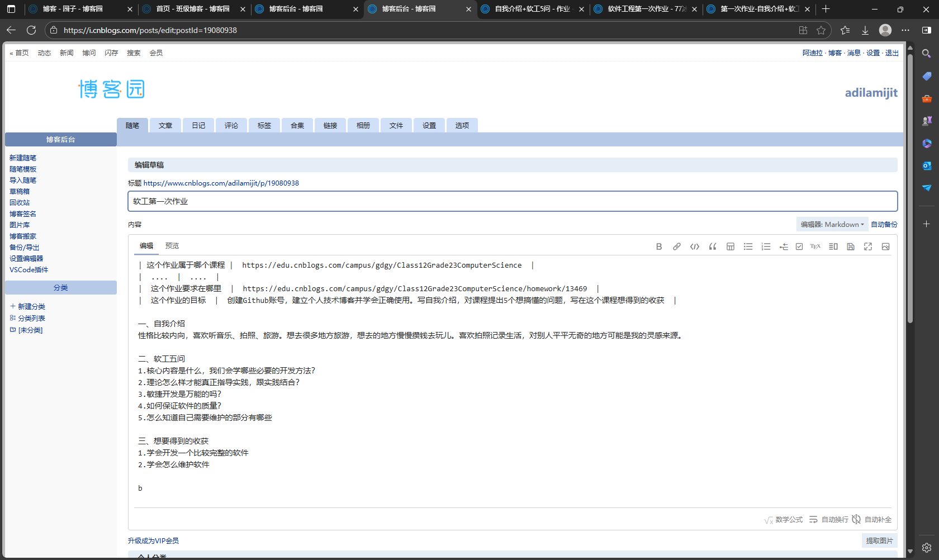The height and width of the screenshot is (560, 939).
Task: Click inside the post title input field
Action: coord(391,201)
